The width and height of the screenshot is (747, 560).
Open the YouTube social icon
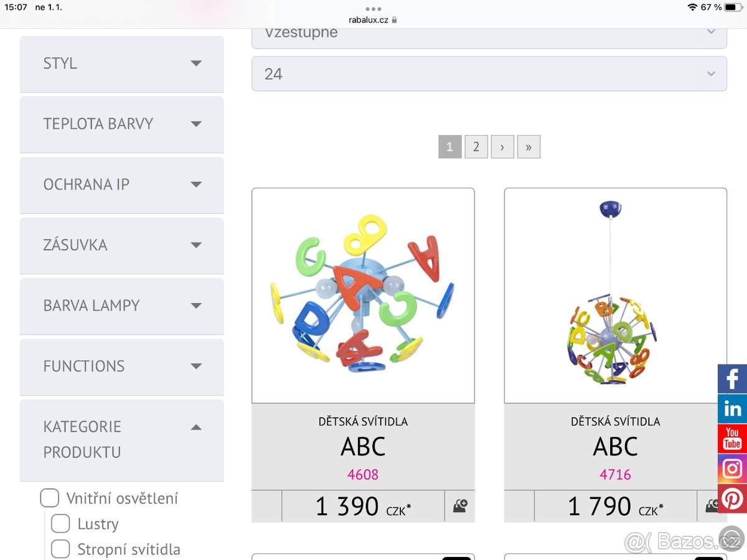coord(733,439)
